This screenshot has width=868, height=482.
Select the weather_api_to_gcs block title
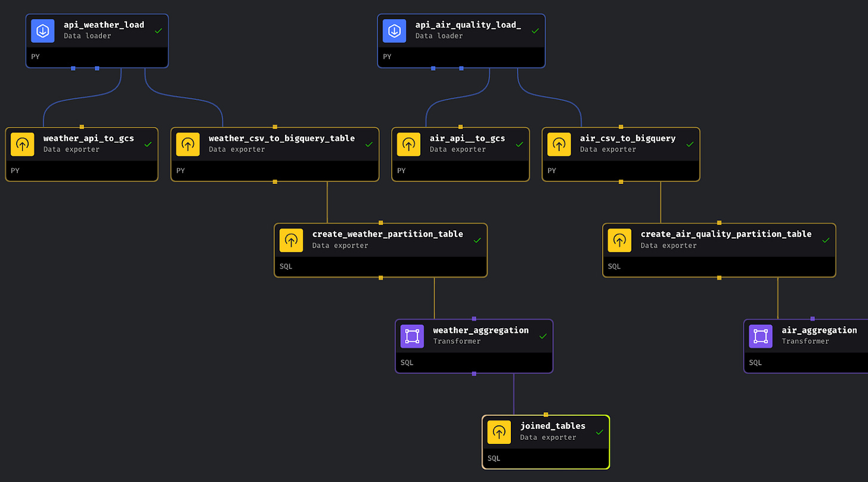89,138
